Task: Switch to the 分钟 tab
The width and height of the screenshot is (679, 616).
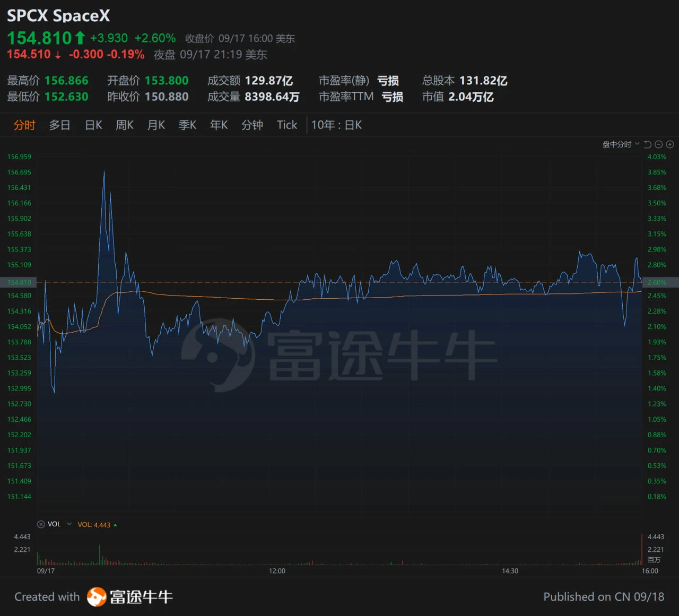Action: (252, 125)
